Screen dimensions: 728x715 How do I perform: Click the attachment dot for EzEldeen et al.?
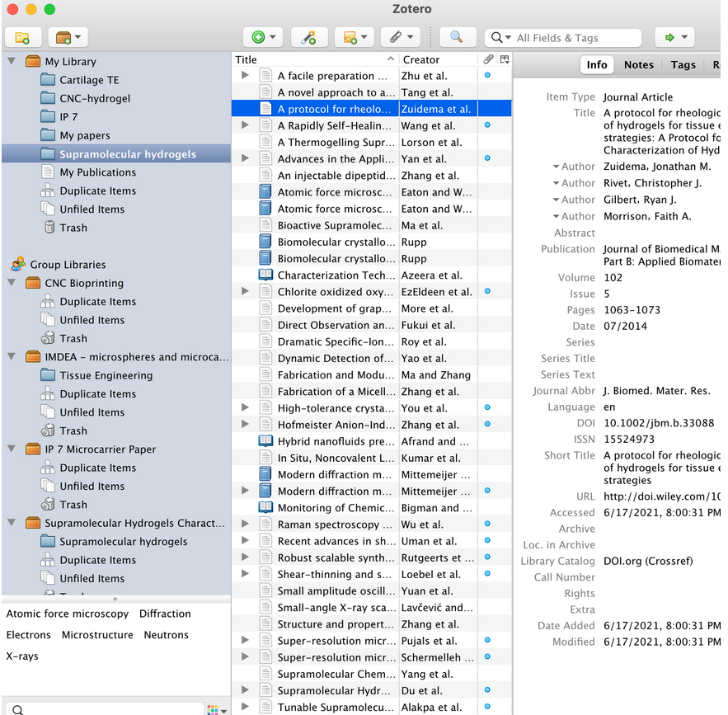(x=487, y=292)
